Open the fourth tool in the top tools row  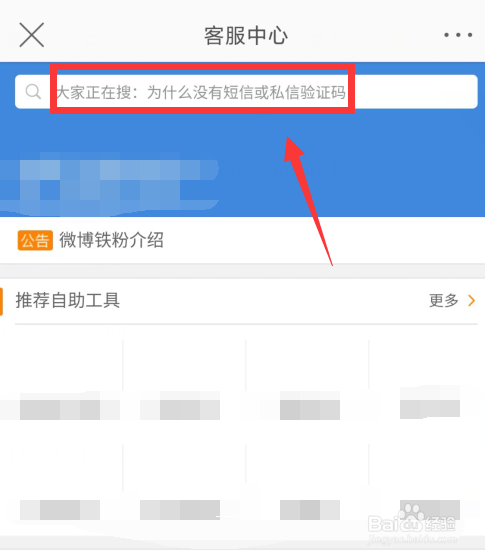coord(426,384)
